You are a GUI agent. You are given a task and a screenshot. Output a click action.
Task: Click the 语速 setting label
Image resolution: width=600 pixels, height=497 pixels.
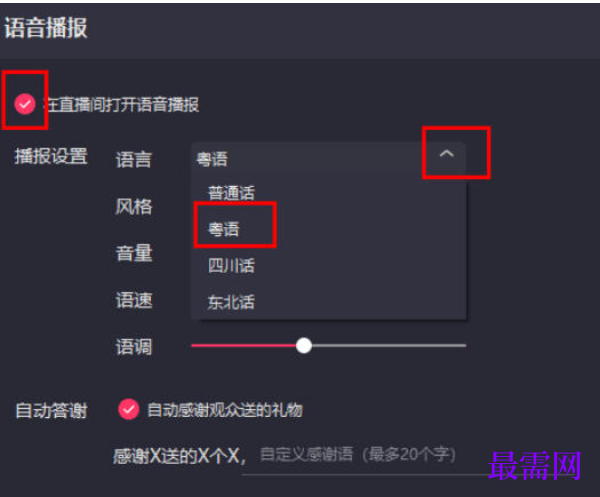[x=134, y=300]
